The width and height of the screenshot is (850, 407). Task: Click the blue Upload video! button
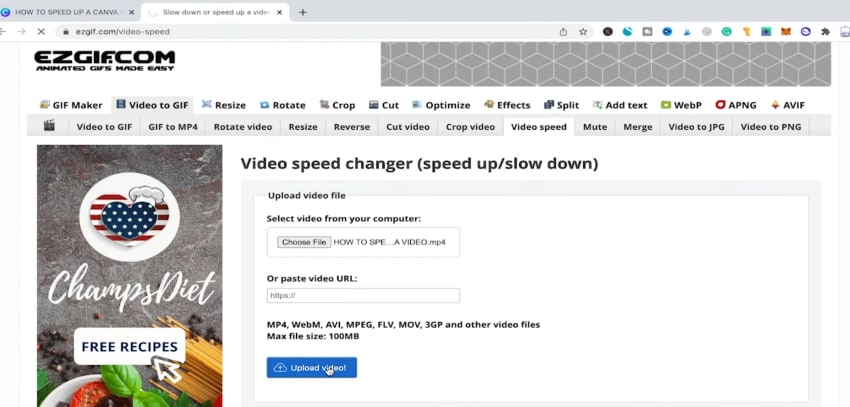pos(312,367)
